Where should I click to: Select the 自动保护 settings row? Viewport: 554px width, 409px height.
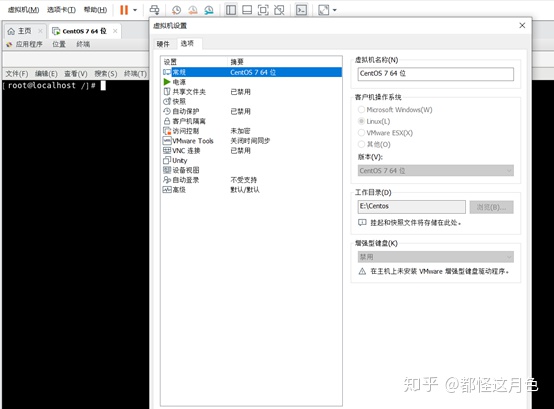pyautogui.click(x=252, y=111)
